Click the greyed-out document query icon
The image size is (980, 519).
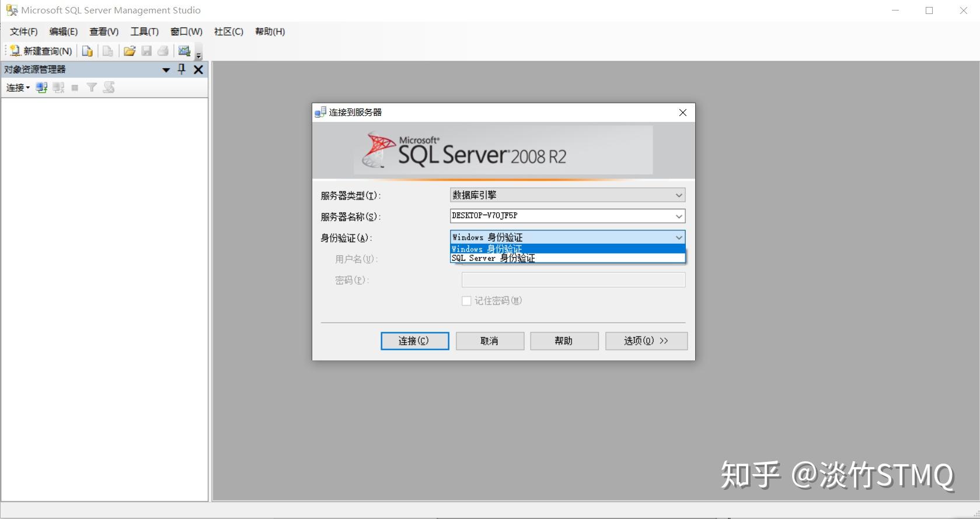click(108, 51)
